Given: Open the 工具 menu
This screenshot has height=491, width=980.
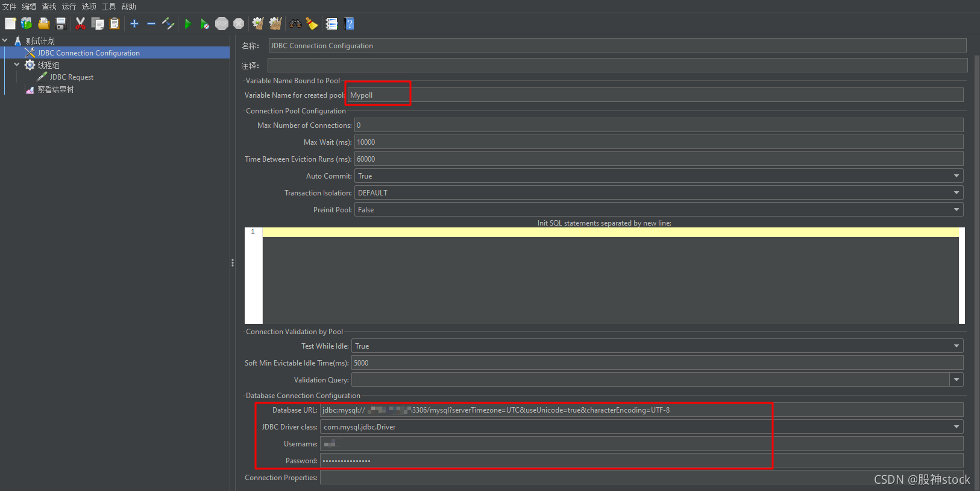Looking at the screenshot, I should pyautogui.click(x=109, y=7).
